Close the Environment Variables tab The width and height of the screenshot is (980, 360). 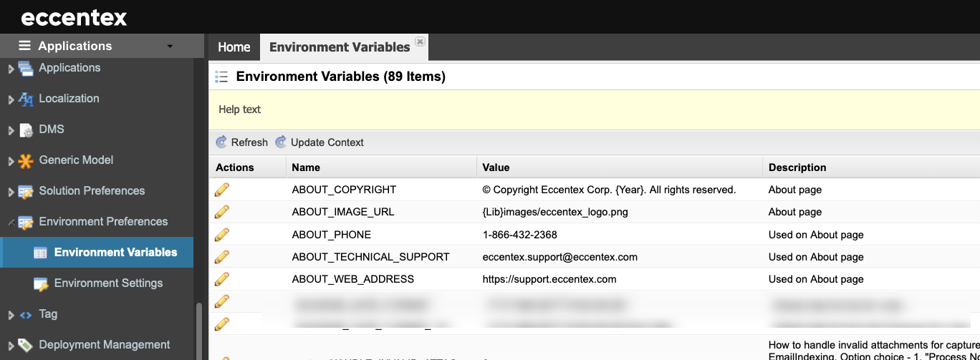click(x=421, y=42)
